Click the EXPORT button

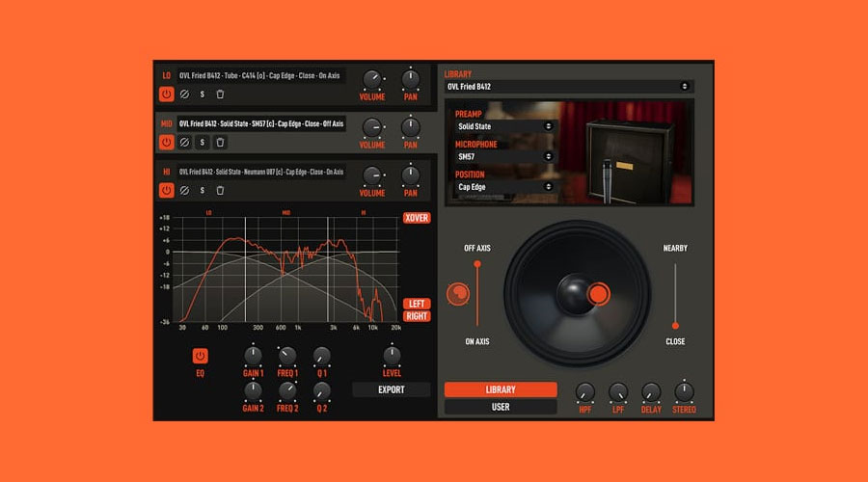[392, 389]
